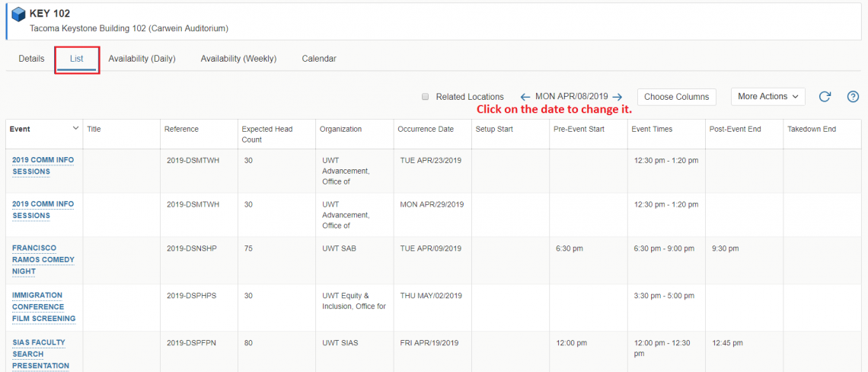Open the Availability (Daily) tab

pos(142,59)
